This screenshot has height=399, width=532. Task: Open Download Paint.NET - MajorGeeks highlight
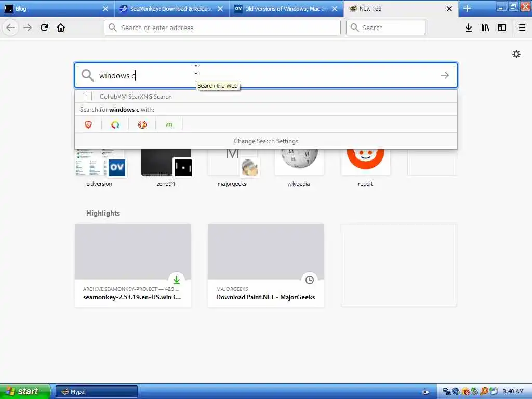coord(266,265)
